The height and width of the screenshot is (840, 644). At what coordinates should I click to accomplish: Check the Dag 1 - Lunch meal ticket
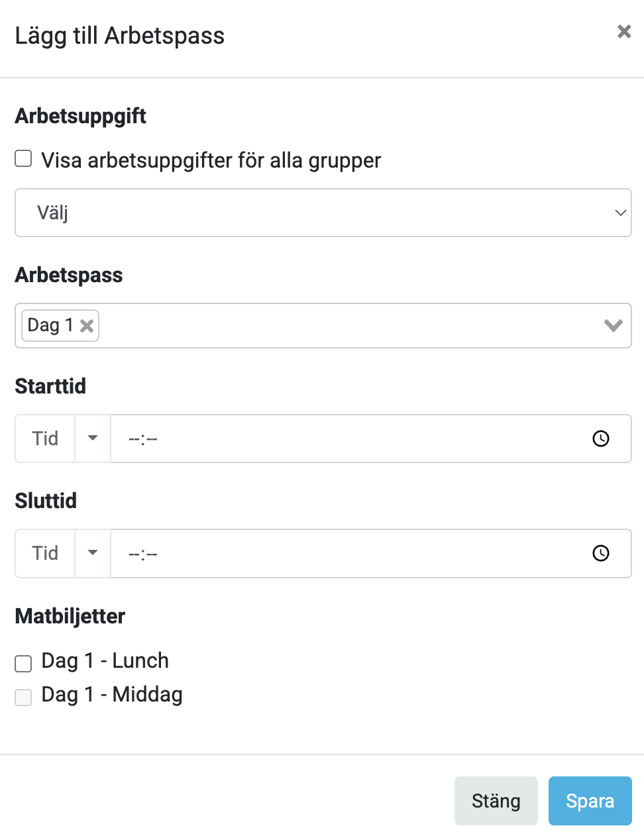[x=24, y=663]
